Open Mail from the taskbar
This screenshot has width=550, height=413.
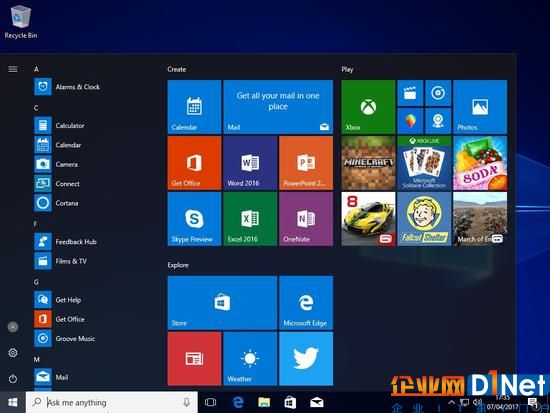[316, 402]
